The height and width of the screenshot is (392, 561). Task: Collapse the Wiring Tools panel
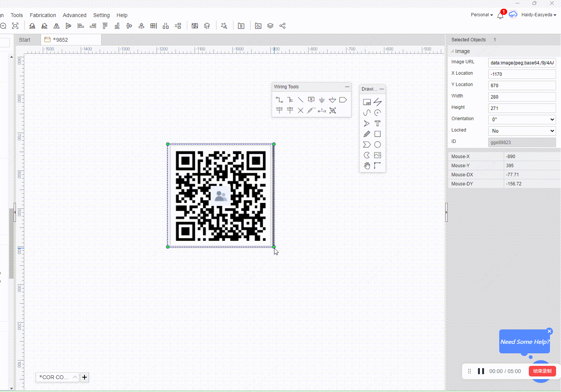(x=347, y=87)
